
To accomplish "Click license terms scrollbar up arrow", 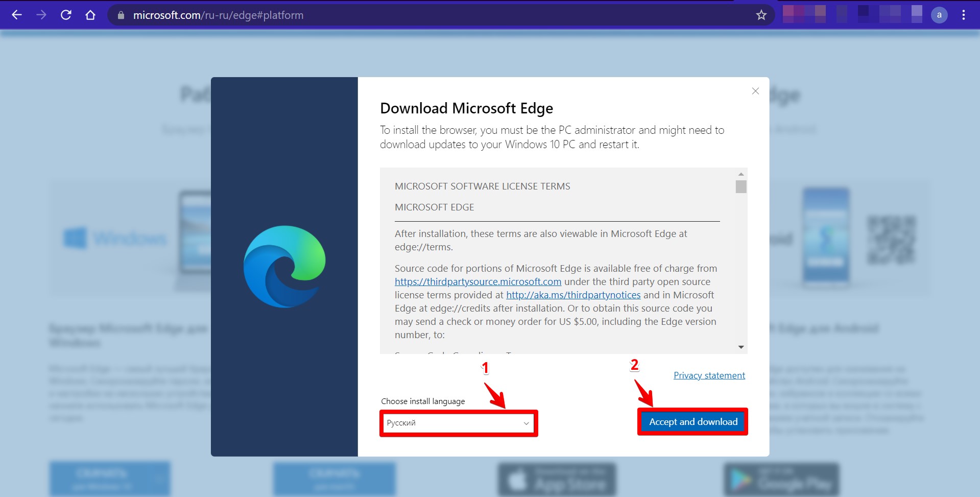I will [x=741, y=174].
